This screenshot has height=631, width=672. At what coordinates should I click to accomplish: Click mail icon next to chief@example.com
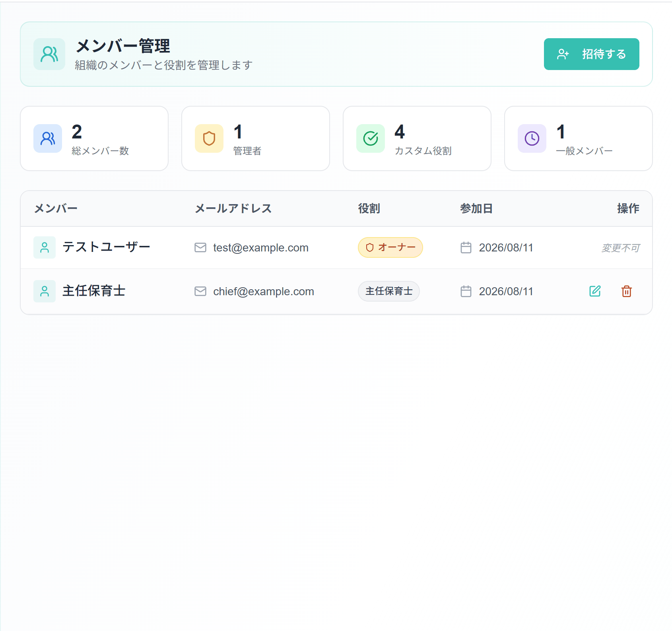[x=200, y=291]
